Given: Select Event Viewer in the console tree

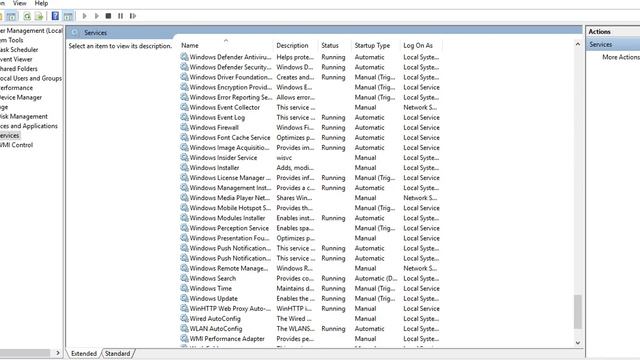Looking at the screenshot, I should pyautogui.click(x=16, y=59).
